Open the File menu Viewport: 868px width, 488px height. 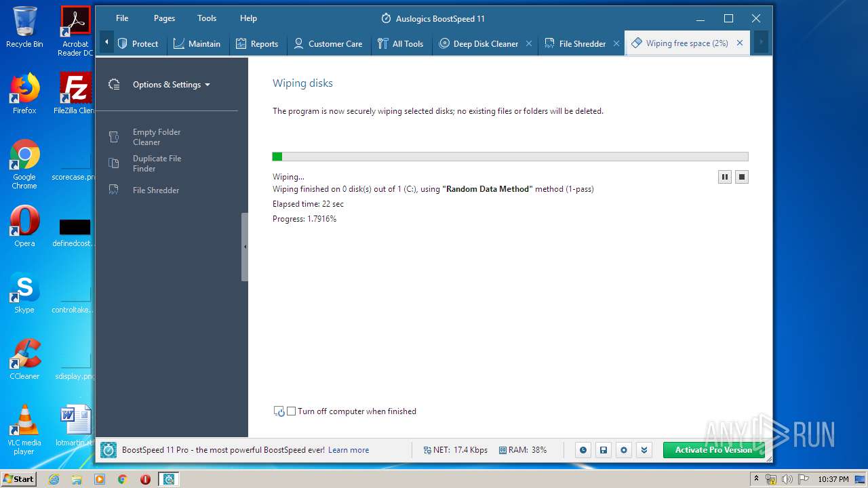point(122,18)
